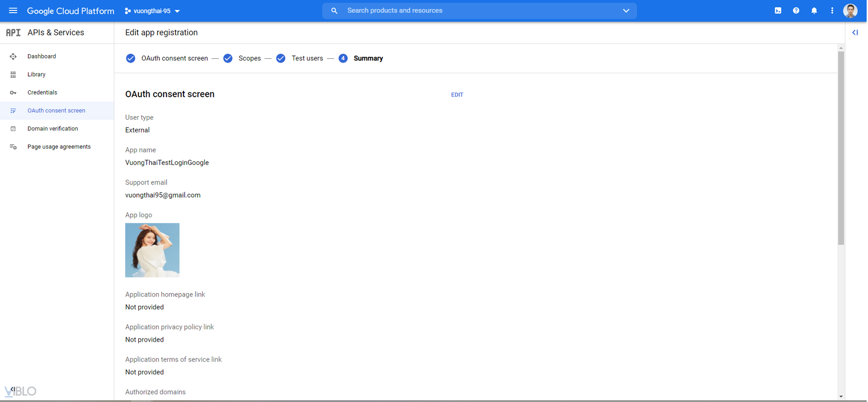Viewport: 868px width, 402px height.
Task: Click the APIs & Services heading
Action: pyautogui.click(x=56, y=33)
